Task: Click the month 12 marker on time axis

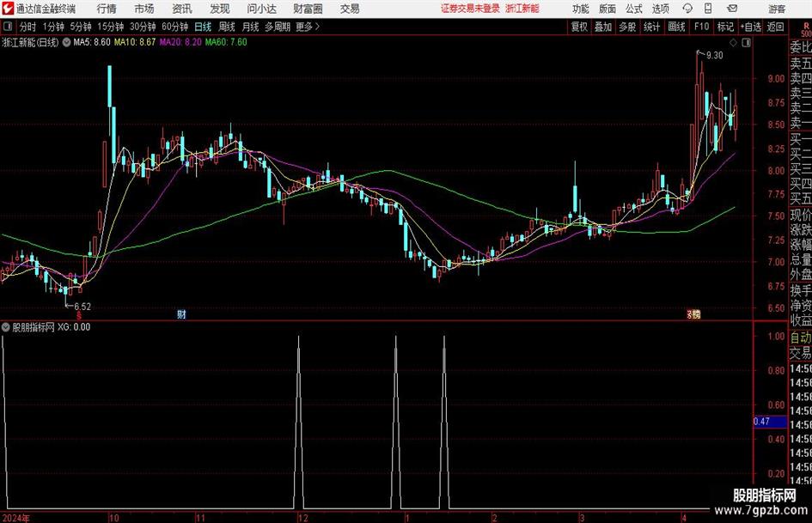Action: tap(303, 518)
